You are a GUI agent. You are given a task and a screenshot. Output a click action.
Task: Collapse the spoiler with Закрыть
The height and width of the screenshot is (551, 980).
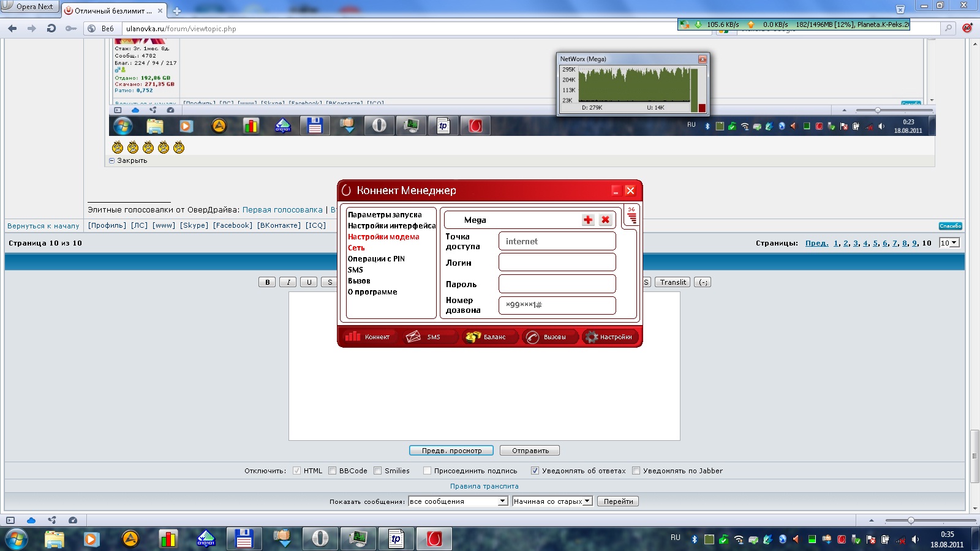point(128,160)
